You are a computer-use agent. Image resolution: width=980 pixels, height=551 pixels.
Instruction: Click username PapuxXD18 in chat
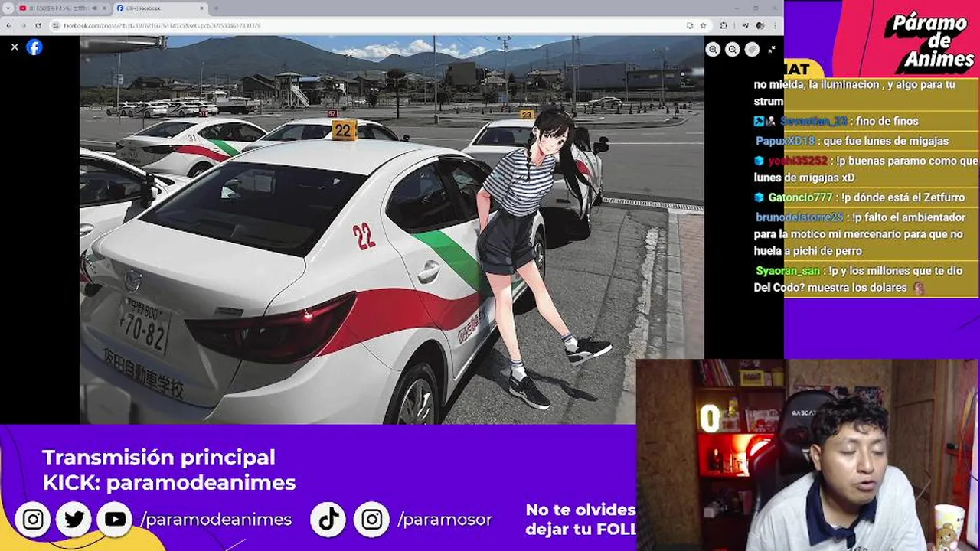point(785,141)
